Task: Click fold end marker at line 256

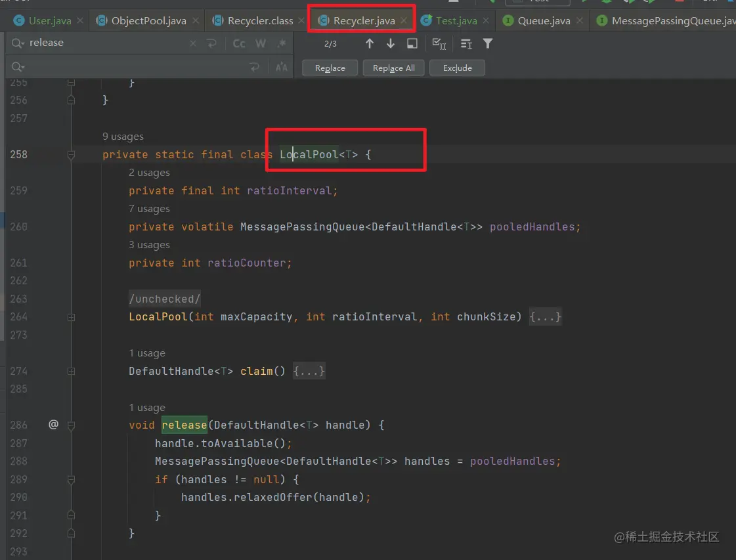Action: tap(72, 100)
